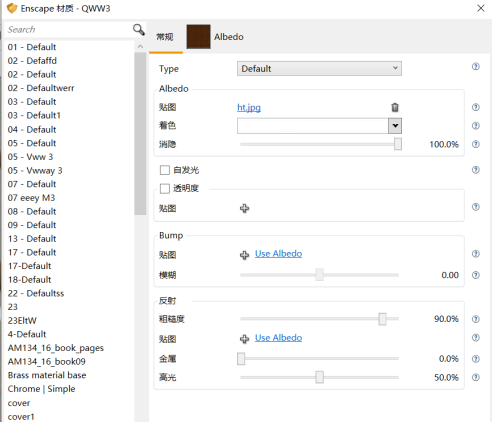Open help for transparency texture row

point(476,207)
